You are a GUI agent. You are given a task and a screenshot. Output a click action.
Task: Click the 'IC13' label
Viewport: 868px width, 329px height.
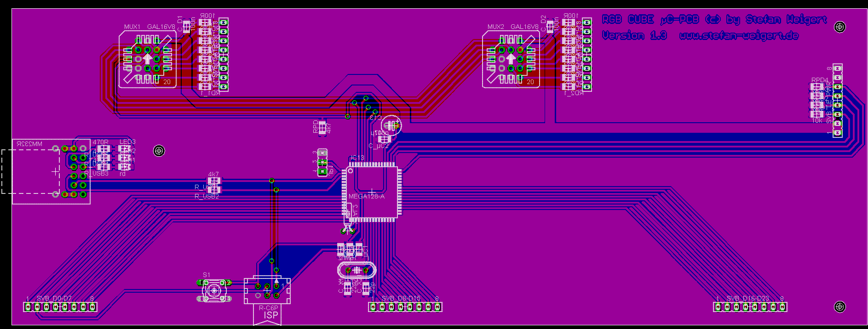coord(357,158)
